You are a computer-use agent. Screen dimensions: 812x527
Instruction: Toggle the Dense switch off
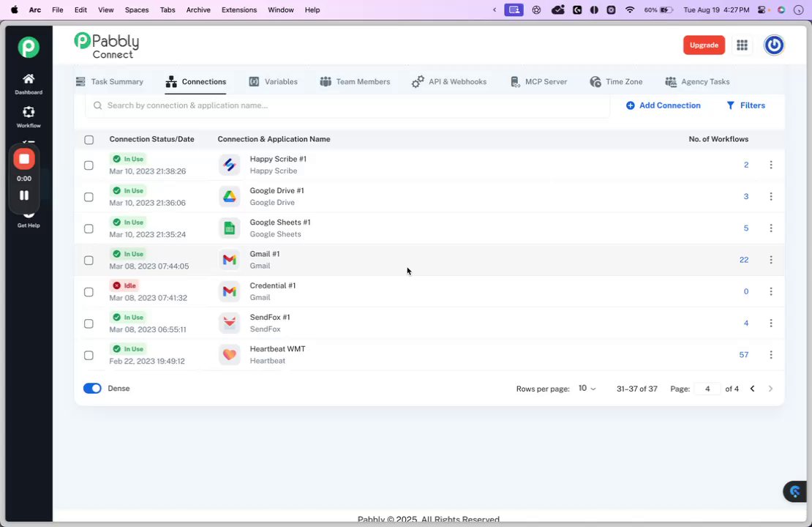(x=92, y=388)
